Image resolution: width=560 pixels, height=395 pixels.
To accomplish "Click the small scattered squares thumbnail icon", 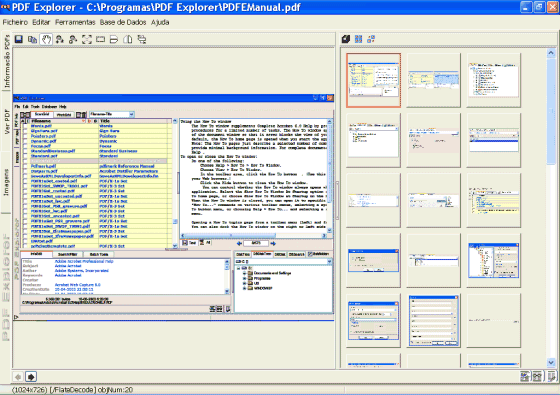I will pos(371,39).
